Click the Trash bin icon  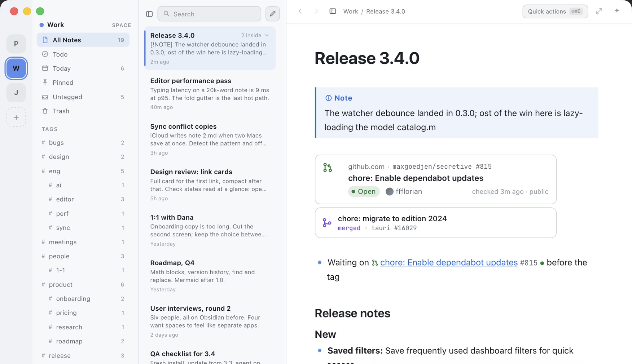point(45,111)
